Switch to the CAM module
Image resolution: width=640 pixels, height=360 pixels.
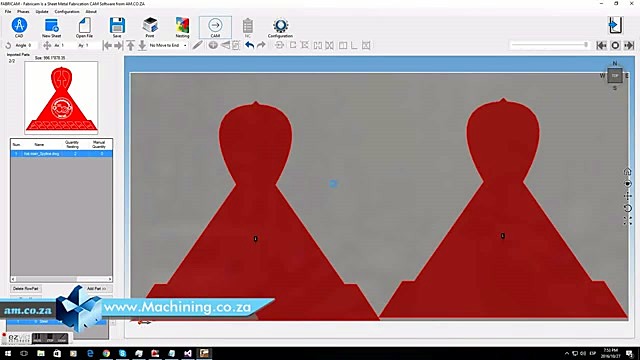[x=215, y=28]
